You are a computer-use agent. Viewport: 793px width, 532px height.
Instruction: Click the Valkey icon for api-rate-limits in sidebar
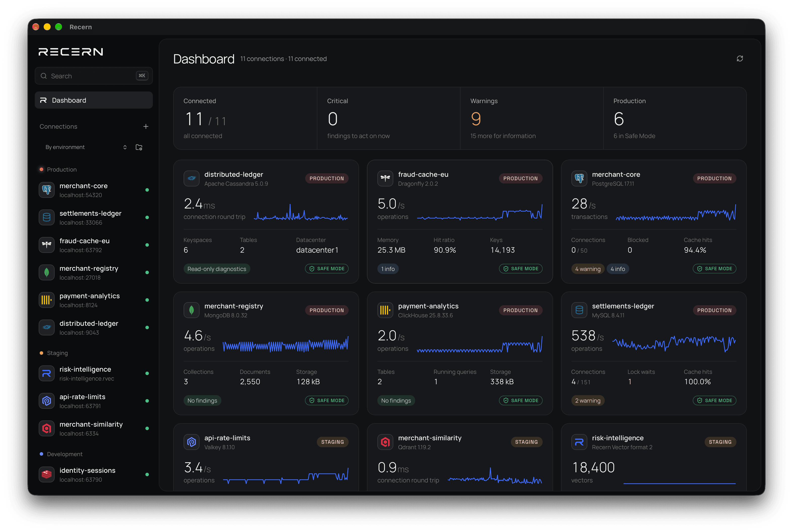[47, 401]
